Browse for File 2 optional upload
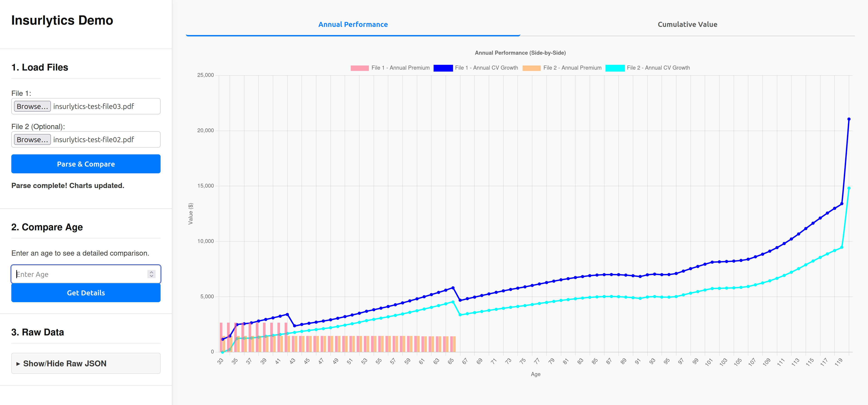Screen dimensions: 868x405 32,139
